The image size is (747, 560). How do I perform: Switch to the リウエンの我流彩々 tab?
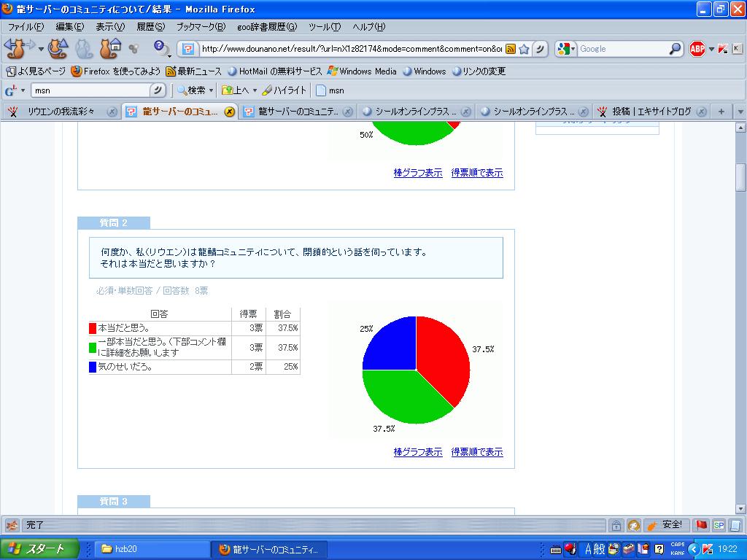61,112
